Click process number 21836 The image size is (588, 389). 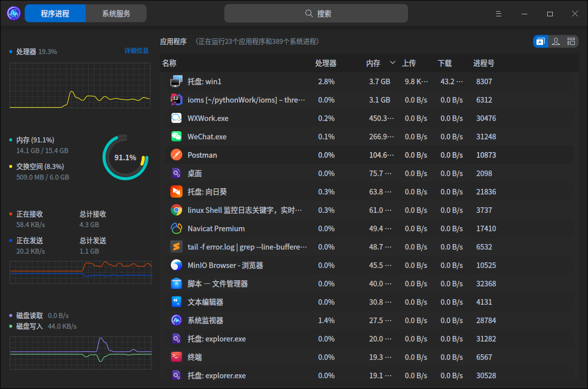pos(486,192)
